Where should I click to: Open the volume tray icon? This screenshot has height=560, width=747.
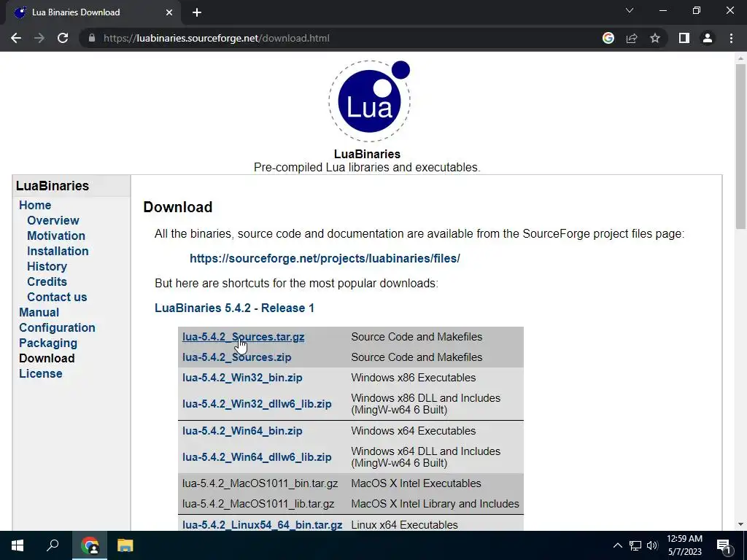tap(652, 545)
